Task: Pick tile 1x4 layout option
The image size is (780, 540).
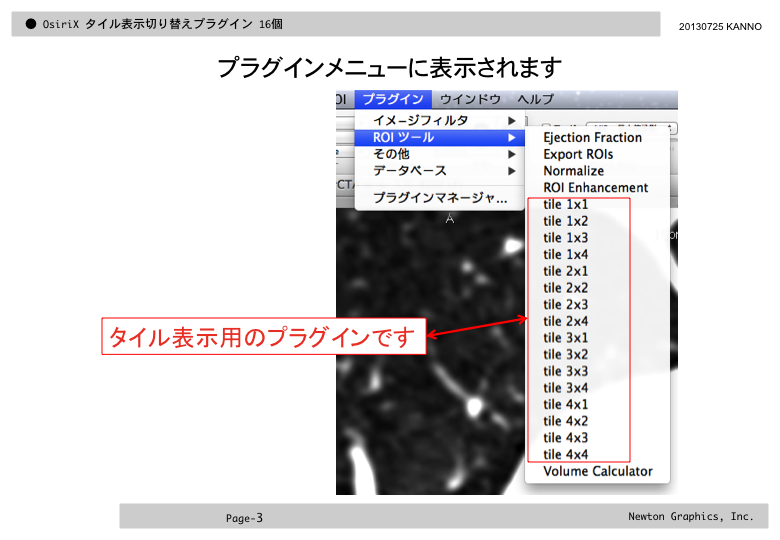Action: (x=565, y=254)
